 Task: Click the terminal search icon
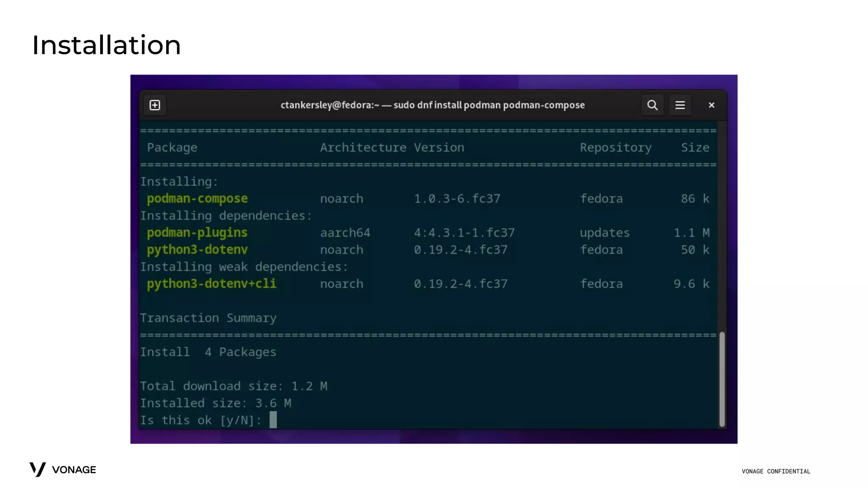652,105
